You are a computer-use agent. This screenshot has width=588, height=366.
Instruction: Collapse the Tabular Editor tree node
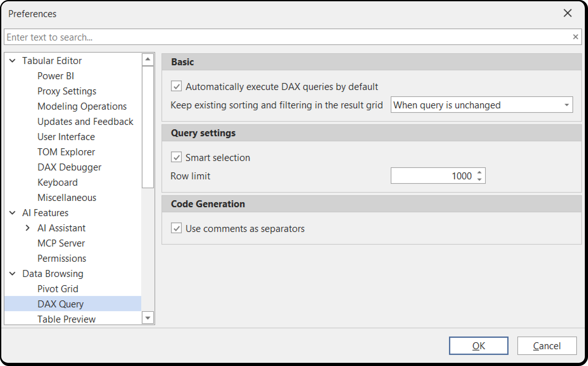click(12, 61)
